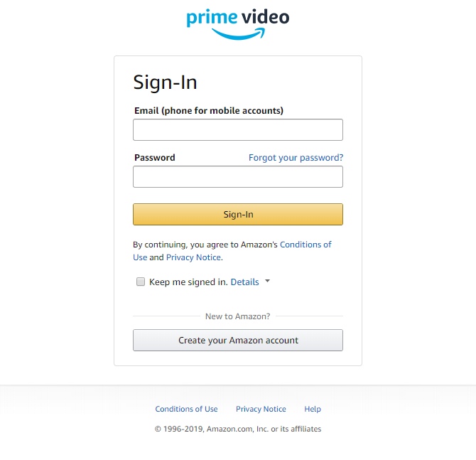Image resolution: width=476 pixels, height=460 pixels.
Task: Open the footer Privacy Notice link
Action: [x=261, y=409]
